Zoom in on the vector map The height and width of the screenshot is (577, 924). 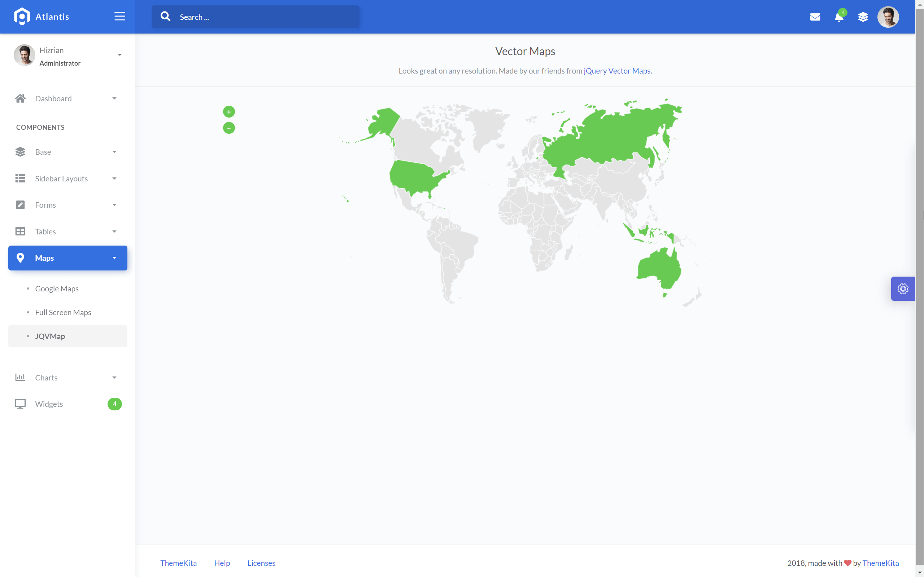pyautogui.click(x=228, y=111)
